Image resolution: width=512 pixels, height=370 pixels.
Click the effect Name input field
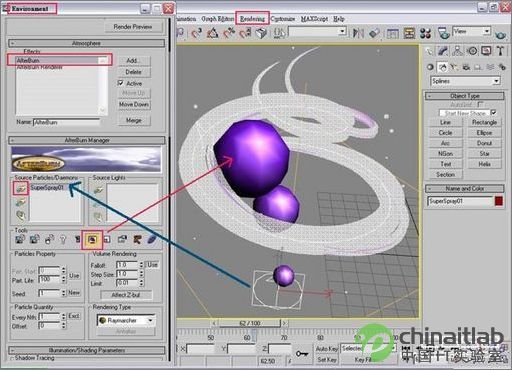(66, 122)
